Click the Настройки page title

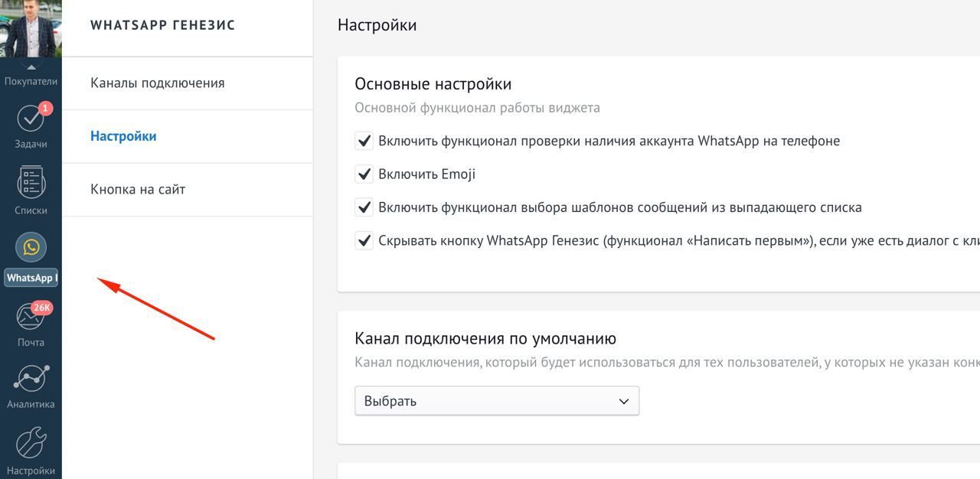pos(377,25)
